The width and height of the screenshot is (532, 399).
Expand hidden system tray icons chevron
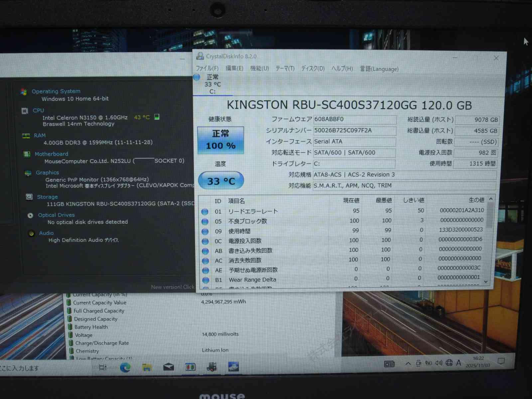[408, 363]
